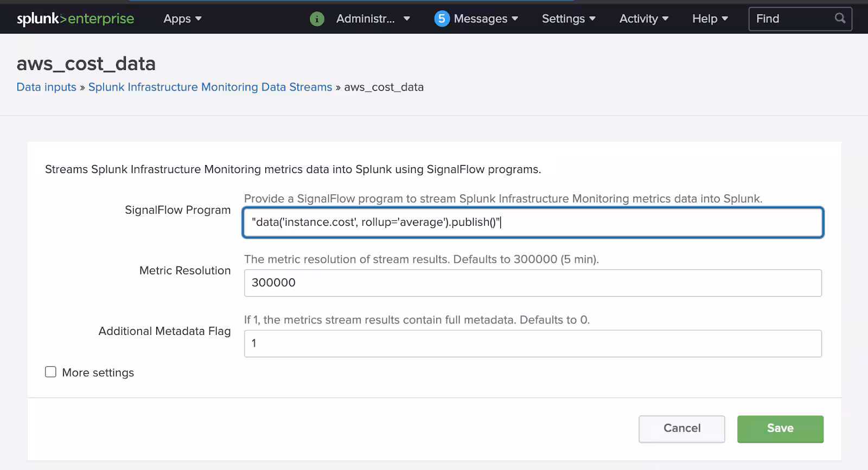Cancel editing the data input

coord(681,429)
